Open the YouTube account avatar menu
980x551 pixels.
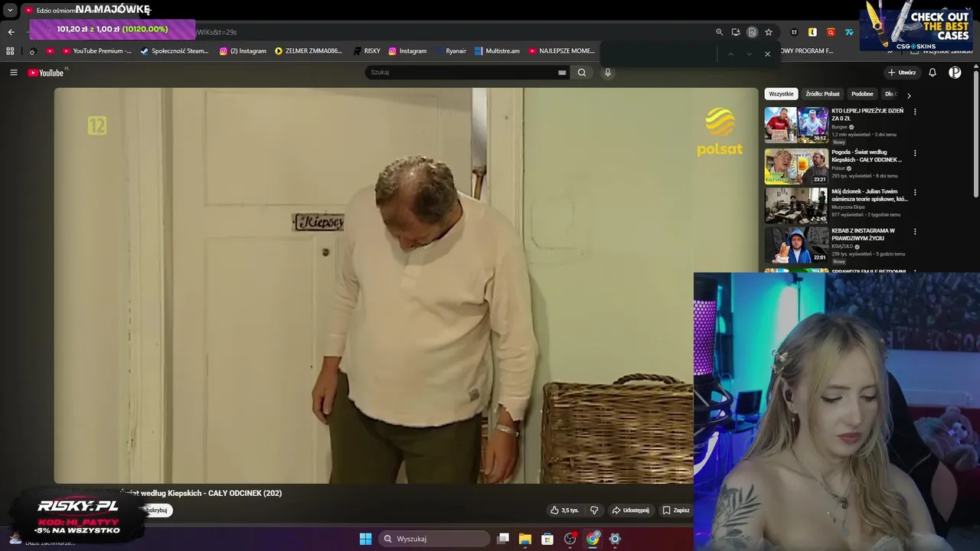point(955,73)
